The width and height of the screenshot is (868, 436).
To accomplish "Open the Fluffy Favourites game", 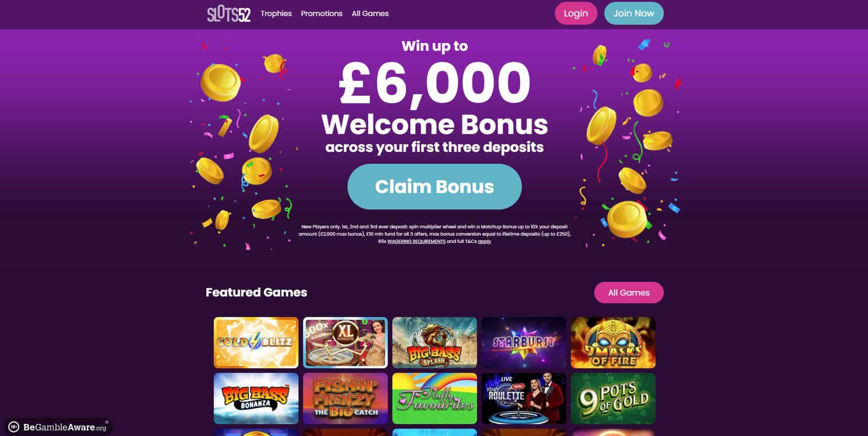I will (x=434, y=398).
